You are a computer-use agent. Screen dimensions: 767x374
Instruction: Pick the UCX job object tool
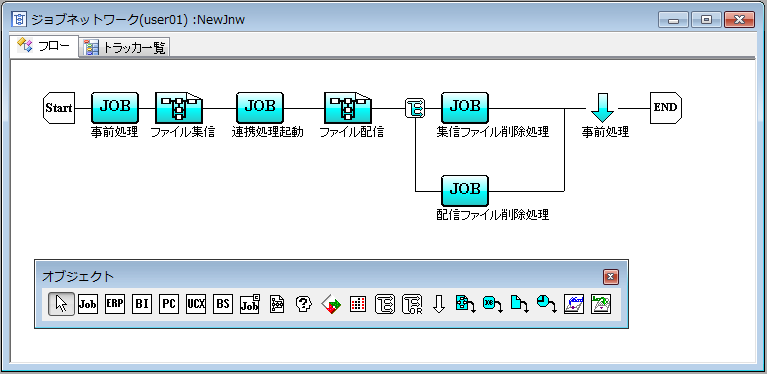tap(196, 304)
